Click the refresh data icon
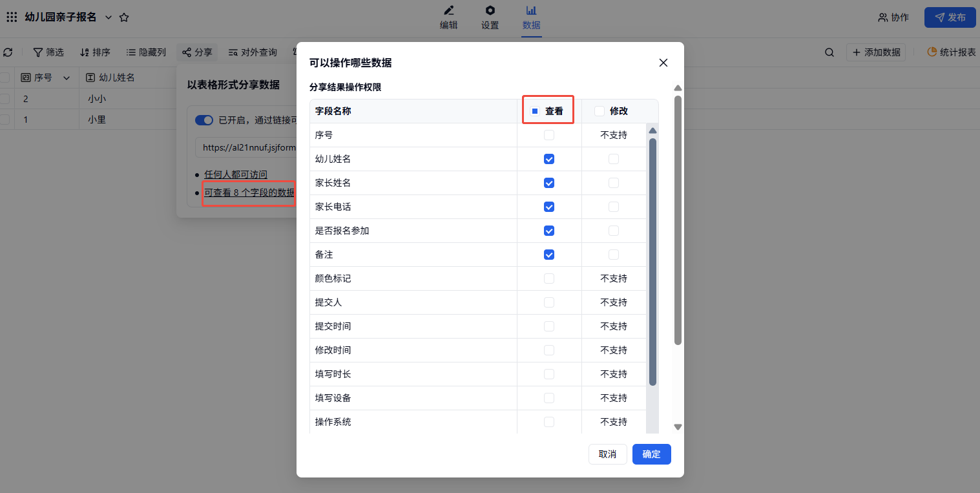The image size is (980, 493). tap(8, 52)
